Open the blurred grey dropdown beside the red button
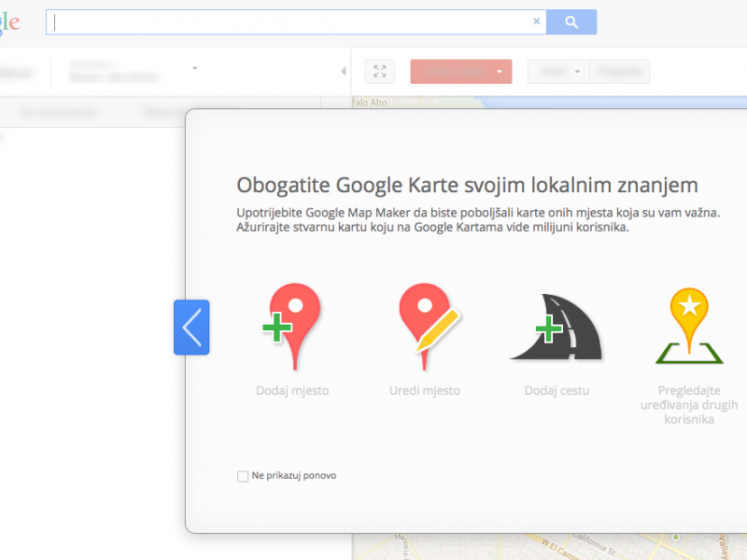 pos(558,72)
